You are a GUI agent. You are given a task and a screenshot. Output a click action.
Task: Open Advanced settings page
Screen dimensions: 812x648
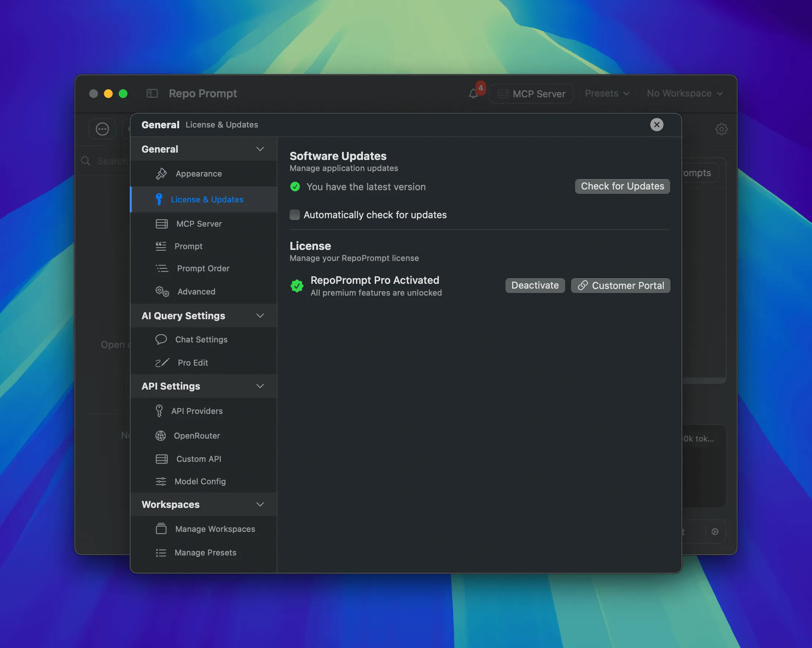204,292
